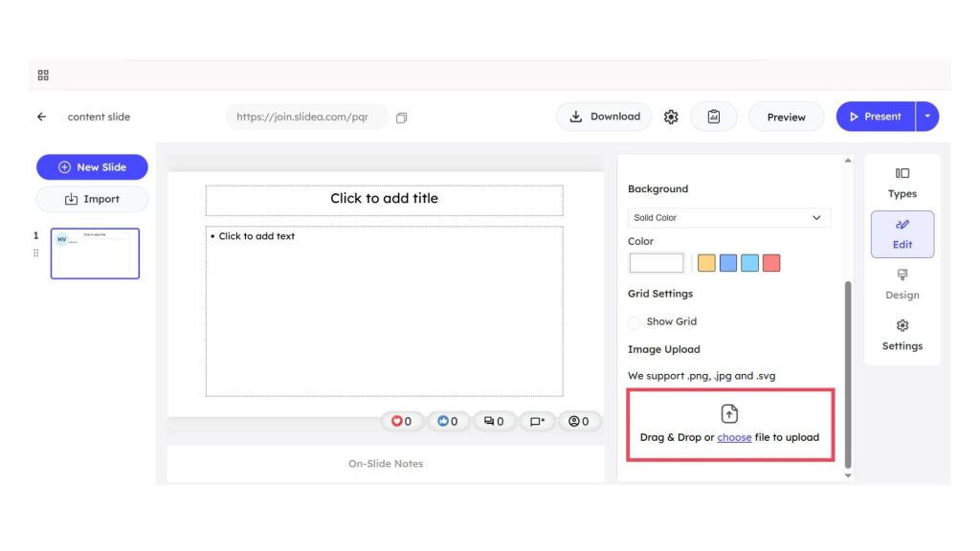Open the Background Solid Color dropdown
Screen dimensions: 980x551
[729, 217]
